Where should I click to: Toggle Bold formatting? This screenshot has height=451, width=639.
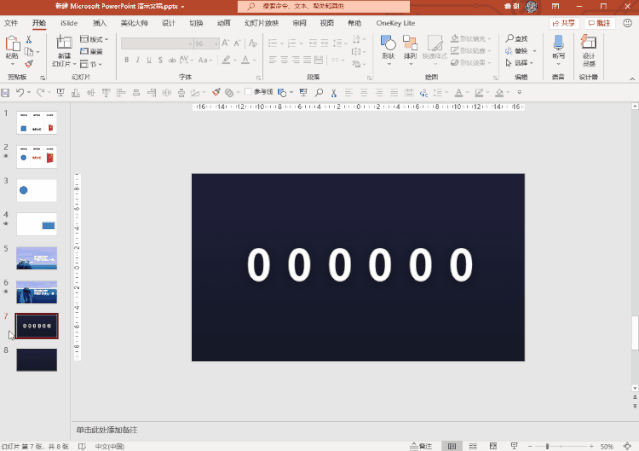127,60
